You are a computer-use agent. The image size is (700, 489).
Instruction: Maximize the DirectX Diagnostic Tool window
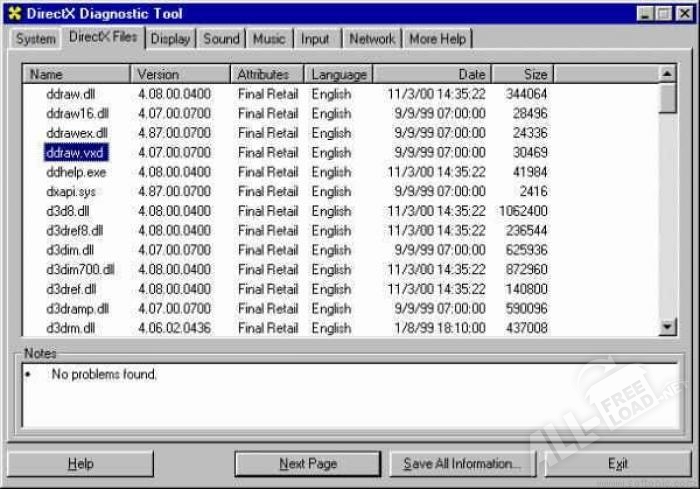click(x=664, y=13)
